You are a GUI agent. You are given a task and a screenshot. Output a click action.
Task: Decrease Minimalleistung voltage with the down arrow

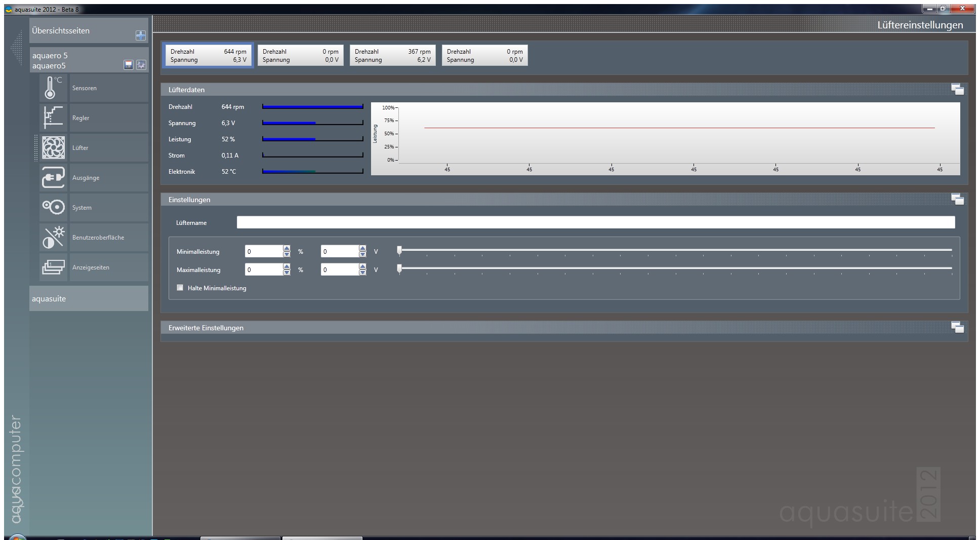[x=362, y=254]
